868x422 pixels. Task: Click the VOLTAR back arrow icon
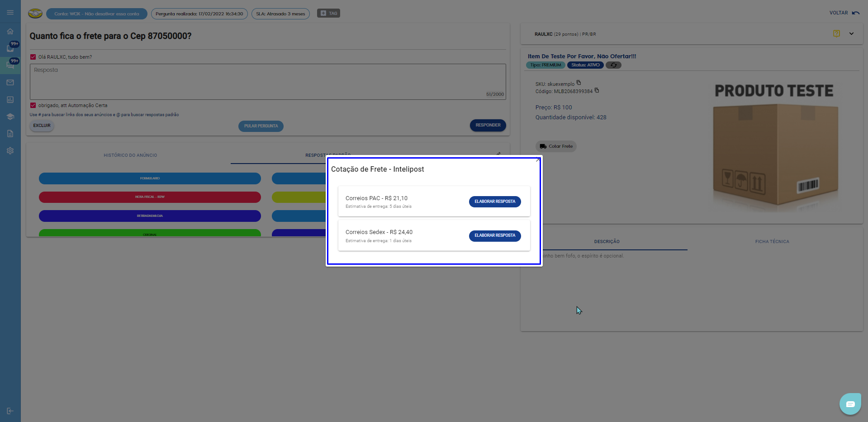[x=856, y=13]
